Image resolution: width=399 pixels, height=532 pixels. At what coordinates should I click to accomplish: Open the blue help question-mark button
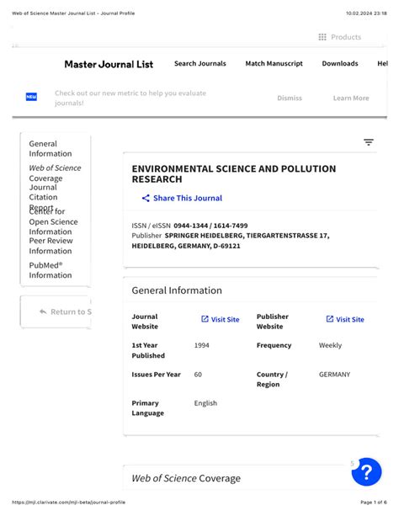coord(367,472)
